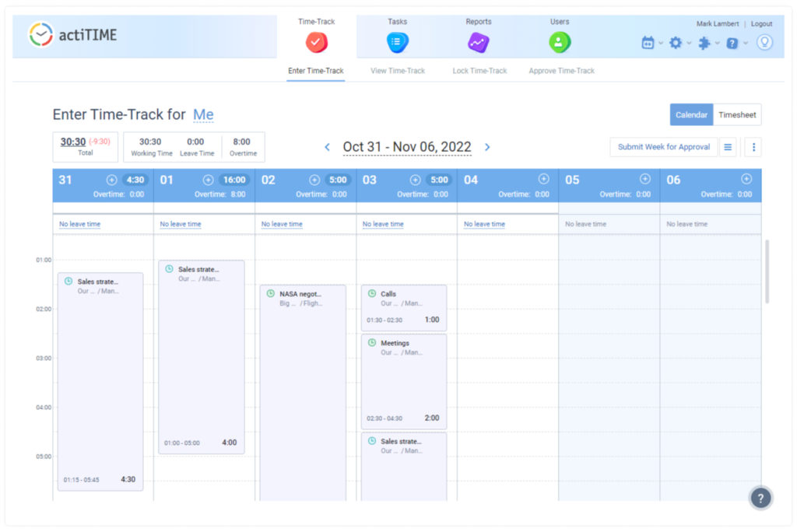Open the light bulb tips icon

click(764, 43)
